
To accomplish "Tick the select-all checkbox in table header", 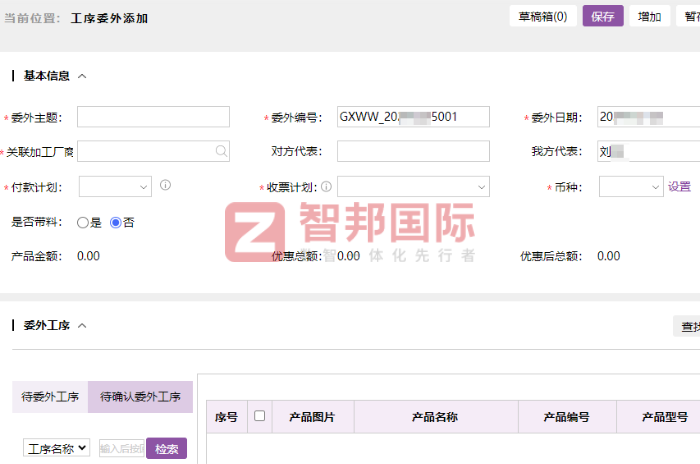I will pyautogui.click(x=260, y=416).
